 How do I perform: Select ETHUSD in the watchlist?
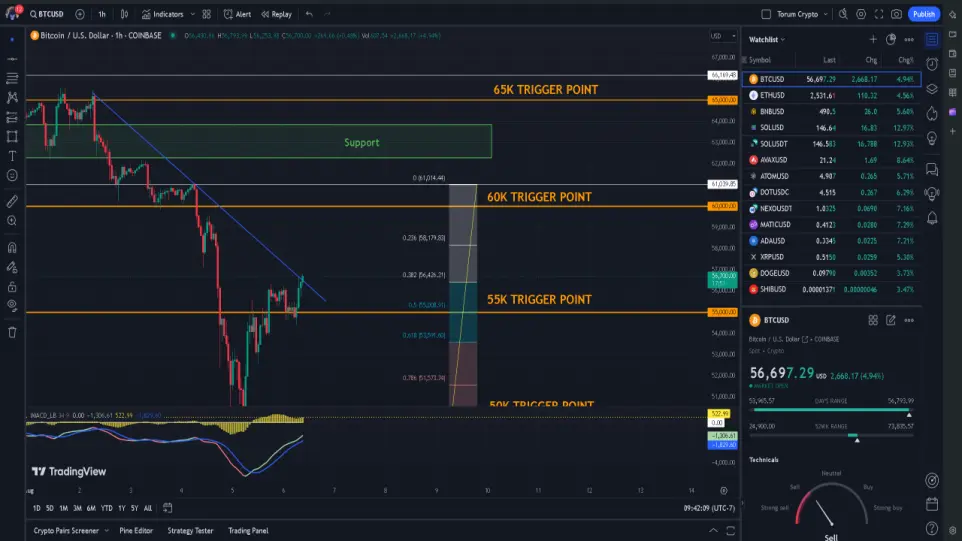coord(831,96)
